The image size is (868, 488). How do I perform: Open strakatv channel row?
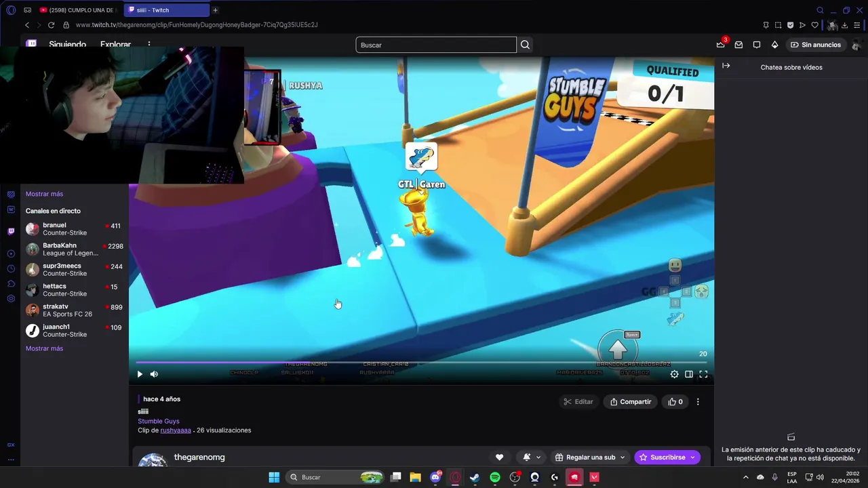(75, 310)
